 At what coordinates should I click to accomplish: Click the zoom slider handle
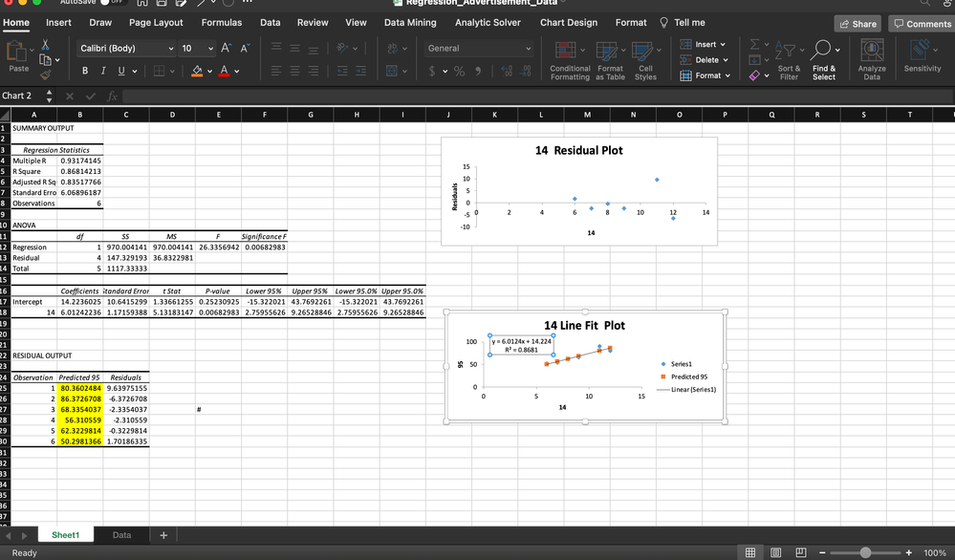[x=865, y=552]
